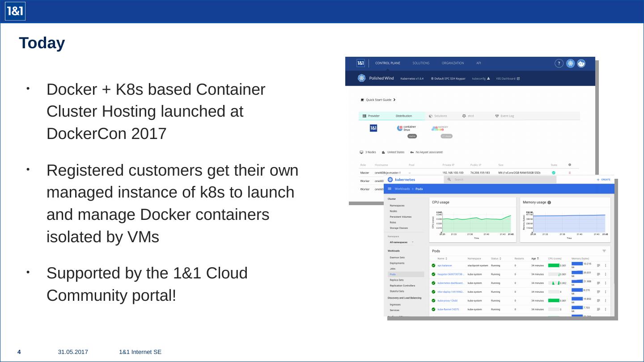Viewport: 644px width, 362px height.
Task: Open the hamburger menu in the Kubernetes dashboard
Action: (390, 189)
